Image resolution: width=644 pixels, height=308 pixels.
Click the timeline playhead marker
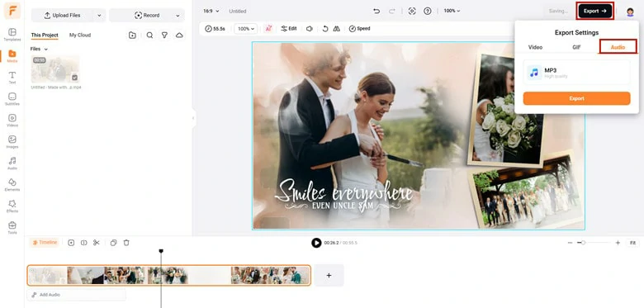point(161,251)
